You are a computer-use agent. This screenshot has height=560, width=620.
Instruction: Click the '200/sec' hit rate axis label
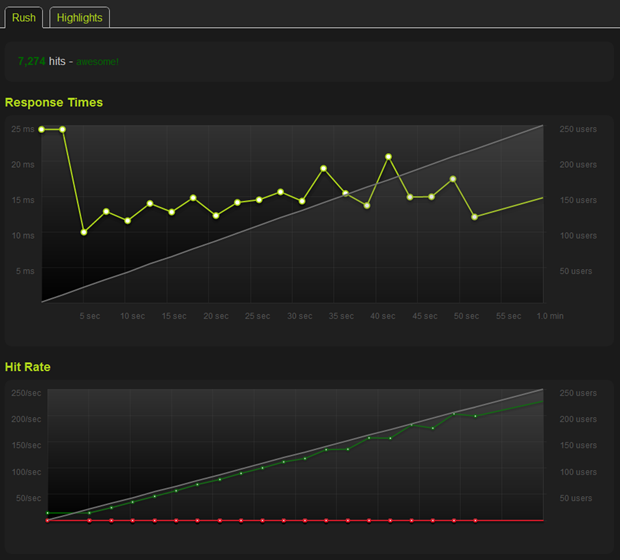click(26, 419)
